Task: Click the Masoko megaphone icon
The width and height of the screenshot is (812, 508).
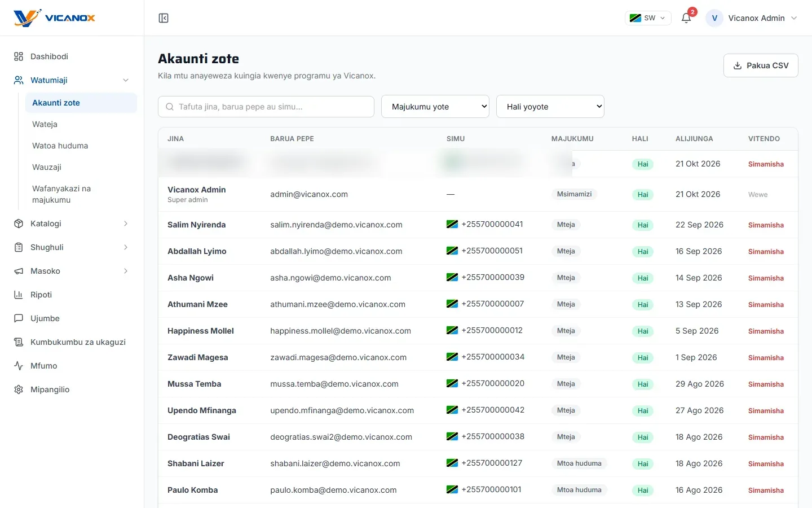Action: 19,271
